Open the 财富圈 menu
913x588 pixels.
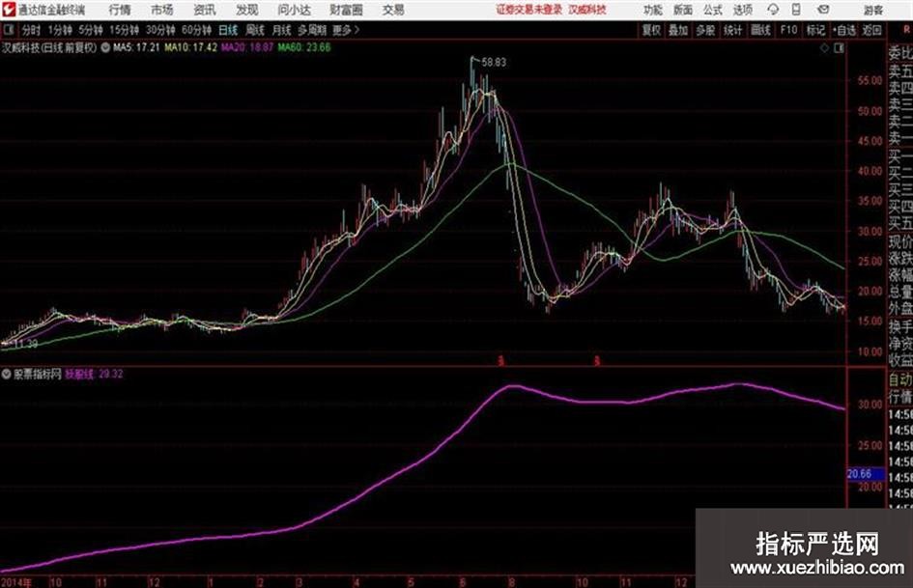(x=346, y=10)
